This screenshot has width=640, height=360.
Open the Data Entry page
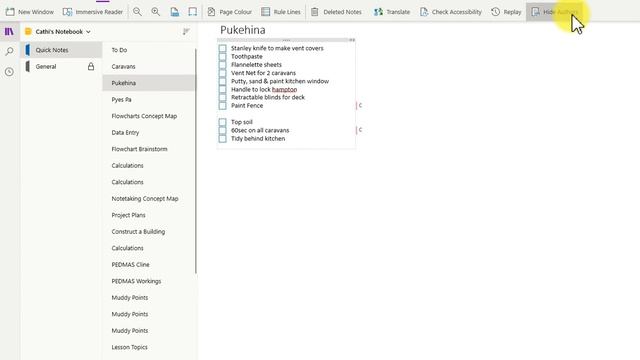click(x=149, y=133)
